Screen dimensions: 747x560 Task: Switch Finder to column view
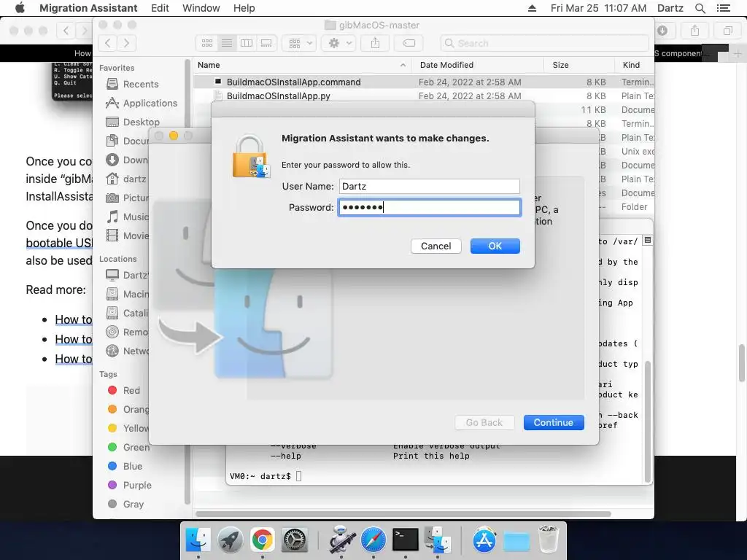247,43
